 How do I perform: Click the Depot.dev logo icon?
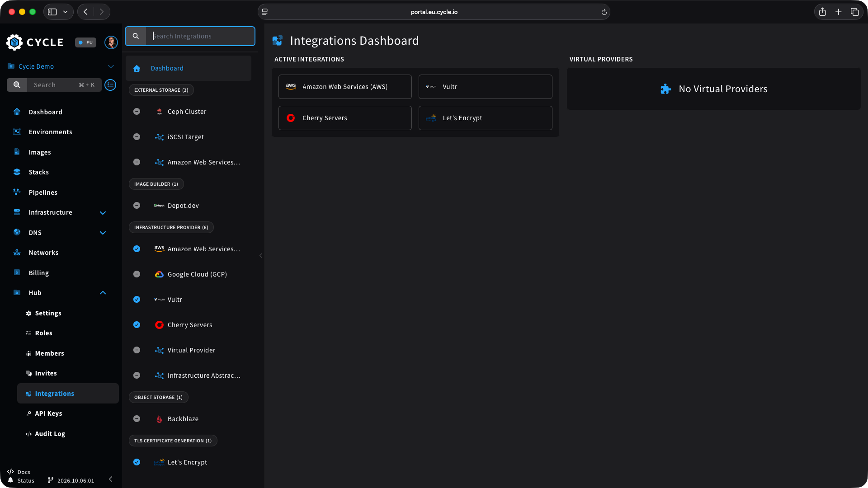click(159, 206)
